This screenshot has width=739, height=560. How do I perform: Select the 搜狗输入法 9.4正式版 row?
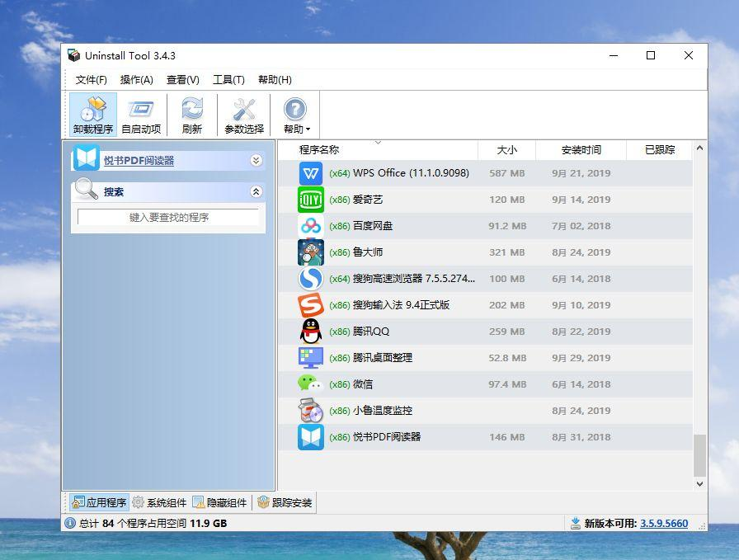(x=485, y=305)
